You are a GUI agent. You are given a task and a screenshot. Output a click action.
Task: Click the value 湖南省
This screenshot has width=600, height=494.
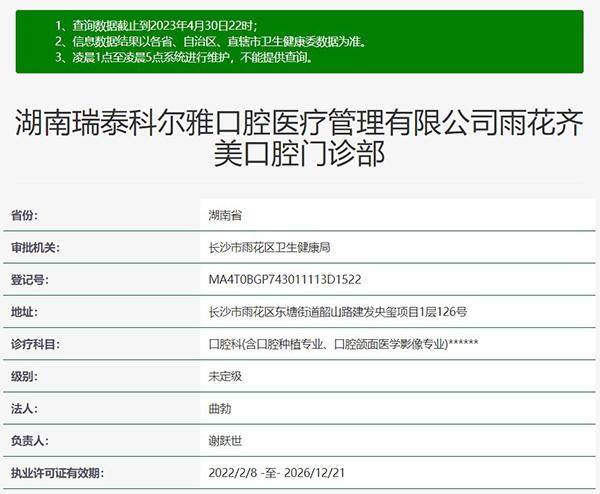point(225,215)
